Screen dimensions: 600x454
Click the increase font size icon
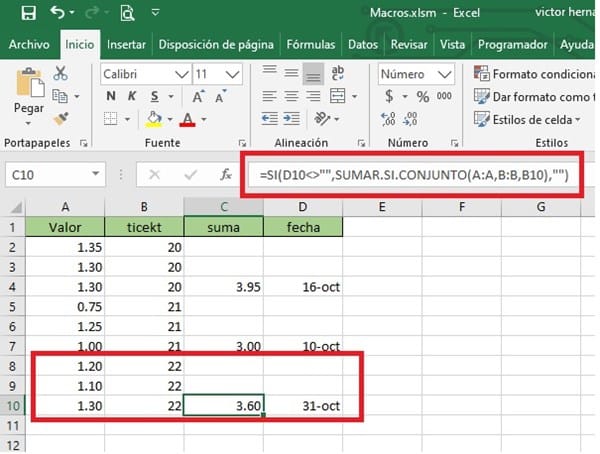[198, 96]
